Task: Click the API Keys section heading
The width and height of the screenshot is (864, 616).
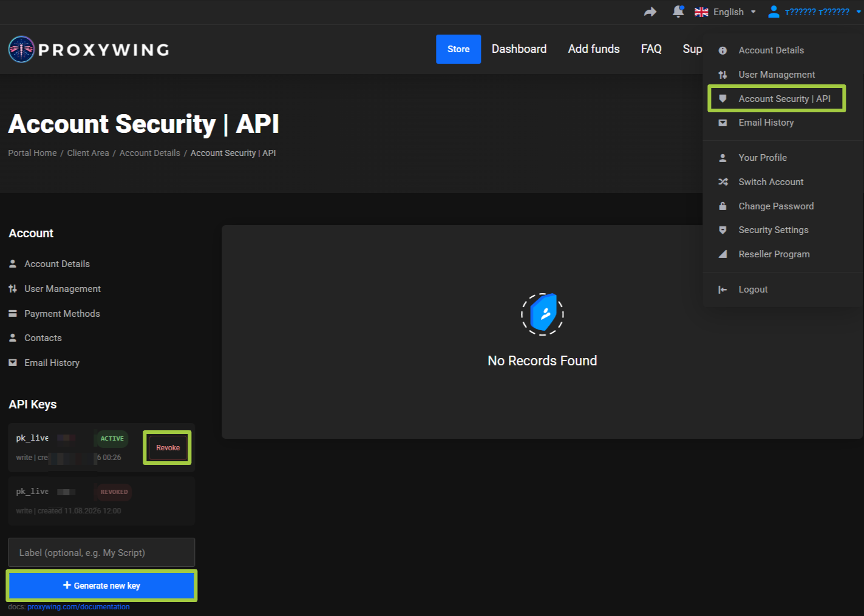Action: pyautogui.click(x=33, y=405)
